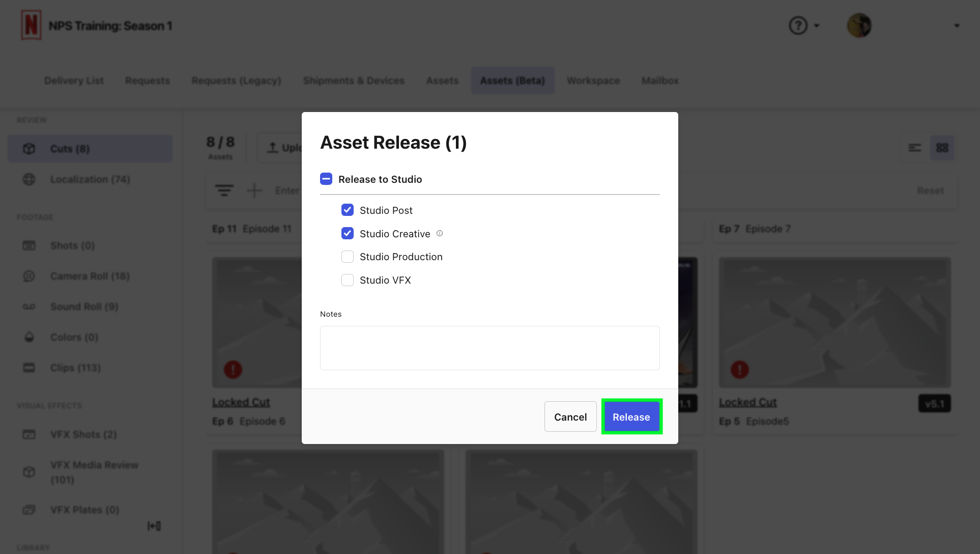980x554 pixels.
Task: Click the Localization globe icon
Action: tap(29, 179)
